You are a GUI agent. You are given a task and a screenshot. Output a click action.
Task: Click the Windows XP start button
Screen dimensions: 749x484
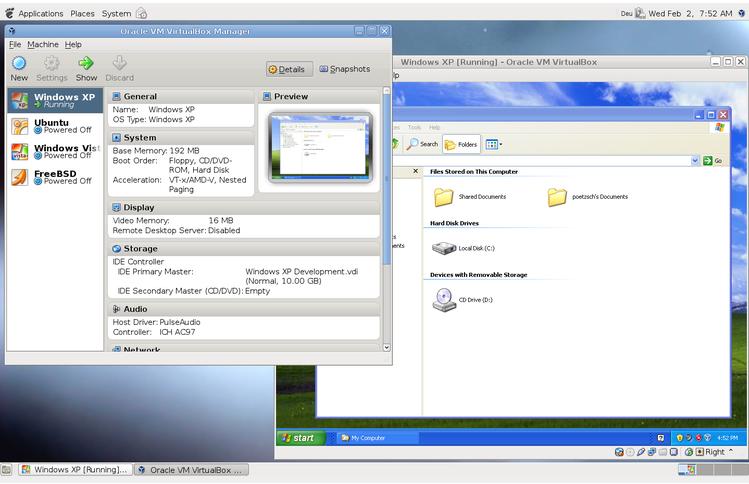click(x=301, y=438)
